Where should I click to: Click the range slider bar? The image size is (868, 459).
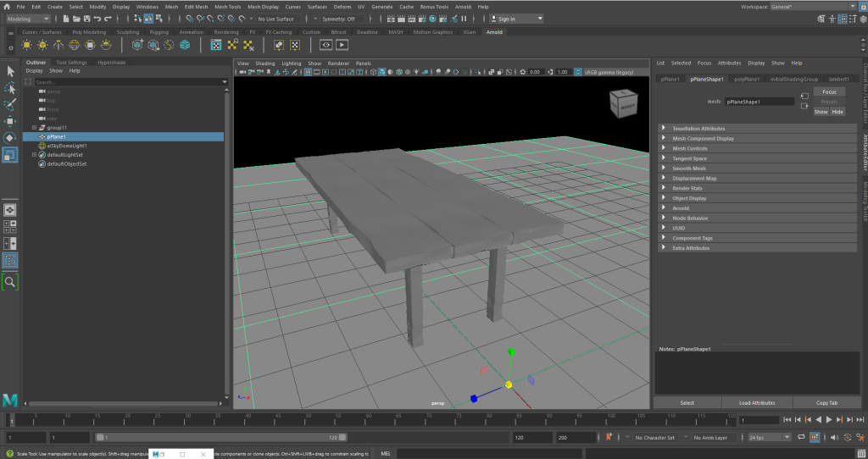tap(220, 438)
